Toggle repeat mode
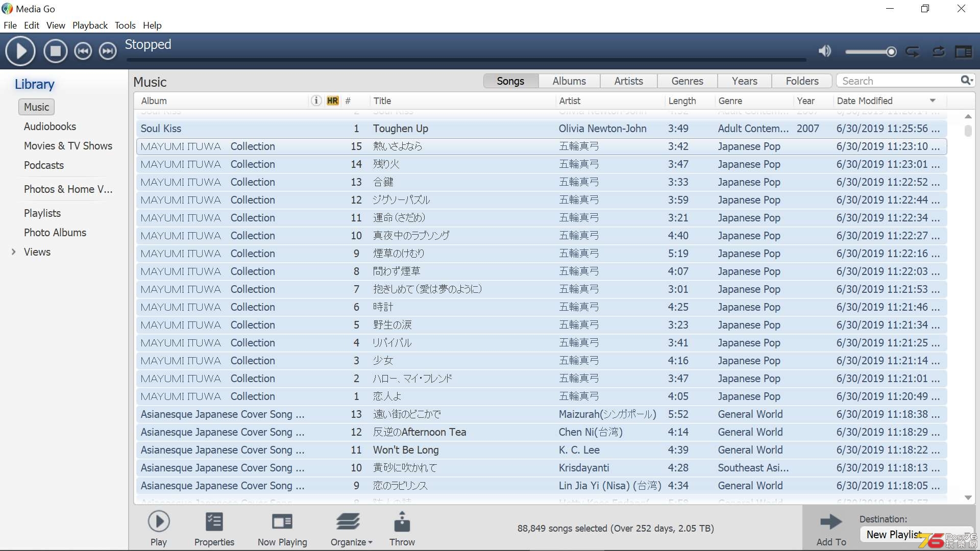 point(913,52)
